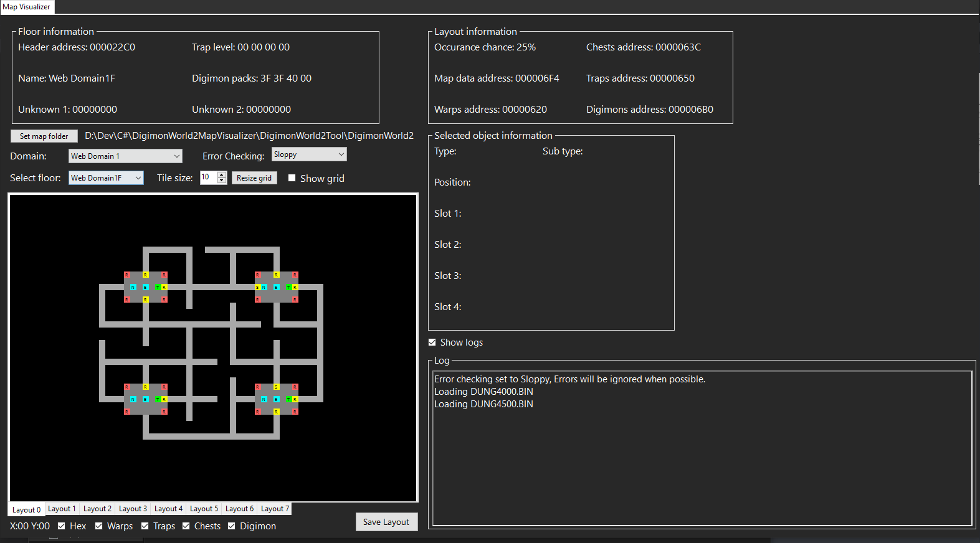Select the Layout 5 tab
This screenshot has width=980, height=543.
click(204, 509)
